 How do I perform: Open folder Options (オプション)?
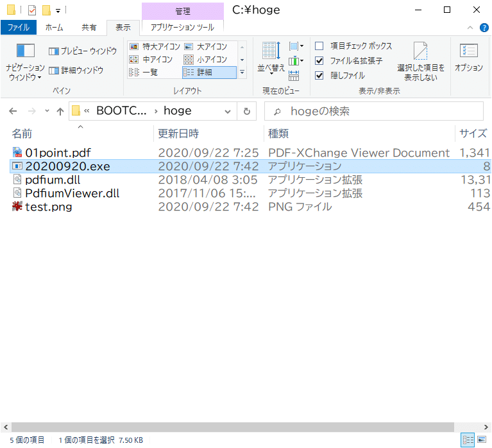click(469, 58)
